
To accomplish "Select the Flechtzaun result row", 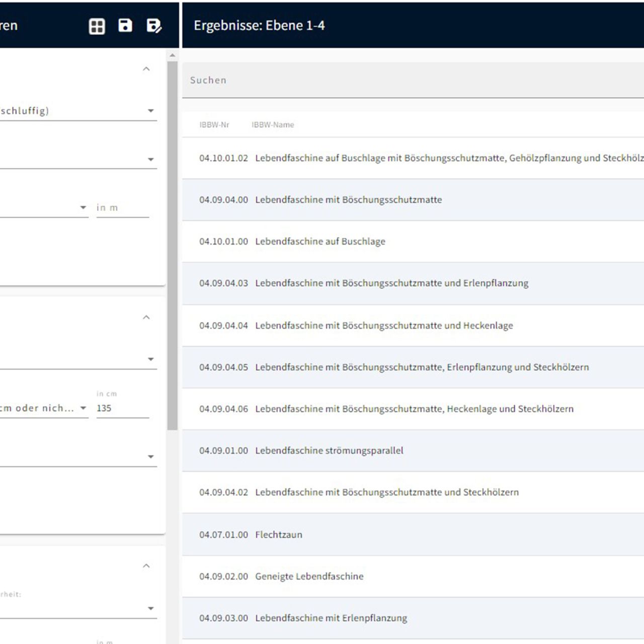I will point(278,534).
